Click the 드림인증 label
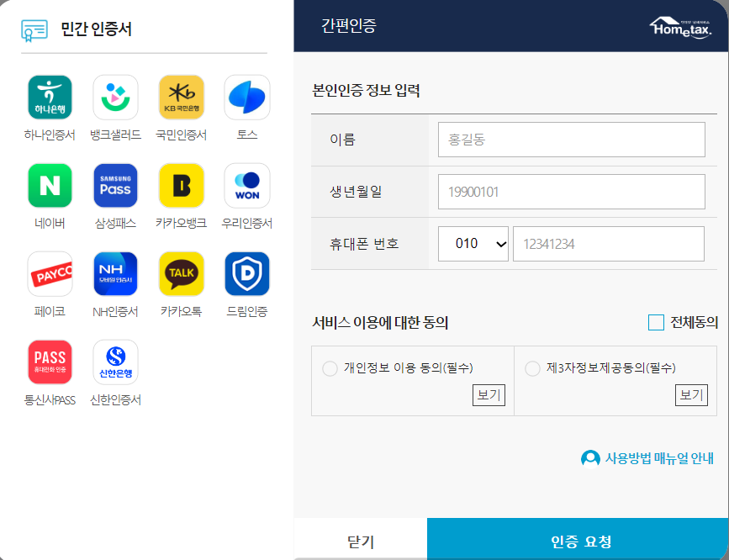The height and width of the screenshot is (560, 729). [247, 311]
